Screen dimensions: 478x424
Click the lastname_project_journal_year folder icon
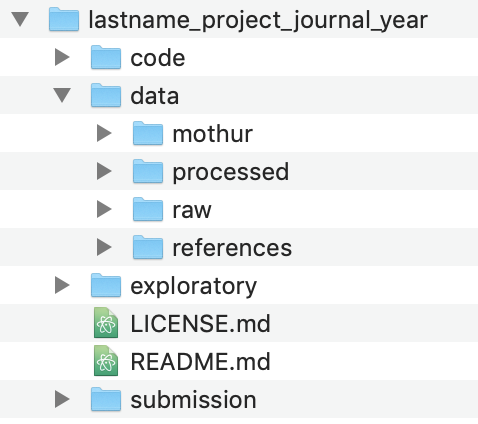[64, 19]
